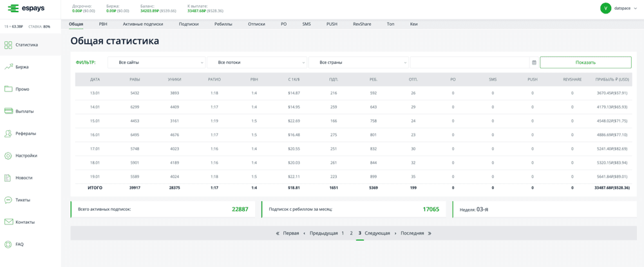Expand the Все страны dropdown

pyautogui.click(x=359, y=63)
